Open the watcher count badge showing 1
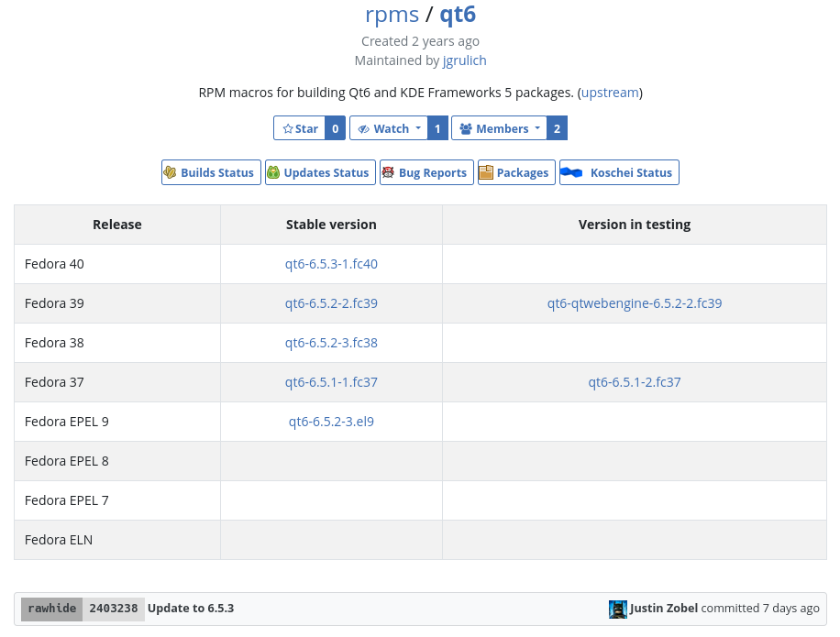 437,128
